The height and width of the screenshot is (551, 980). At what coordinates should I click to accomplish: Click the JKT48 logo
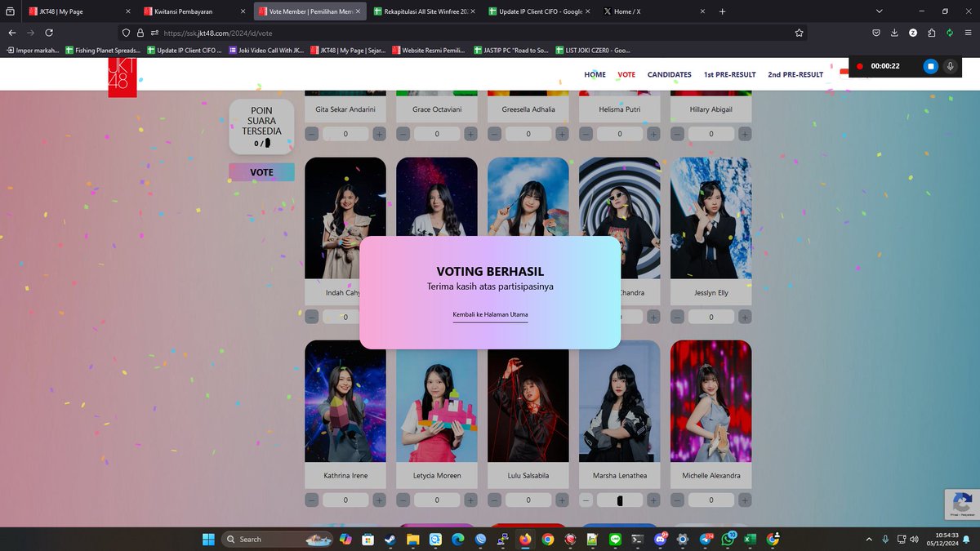click(x=122, y=78)
